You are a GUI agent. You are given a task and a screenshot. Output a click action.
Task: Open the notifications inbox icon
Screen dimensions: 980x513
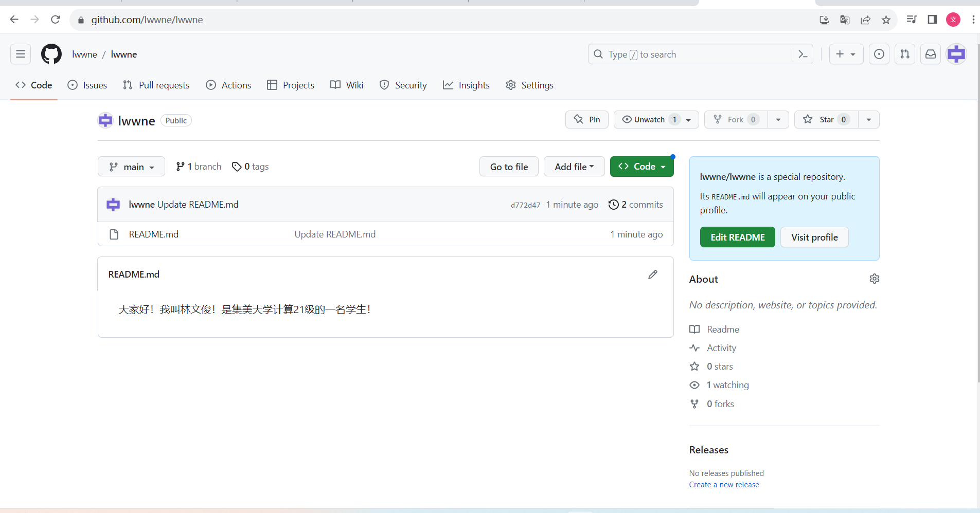931,54
